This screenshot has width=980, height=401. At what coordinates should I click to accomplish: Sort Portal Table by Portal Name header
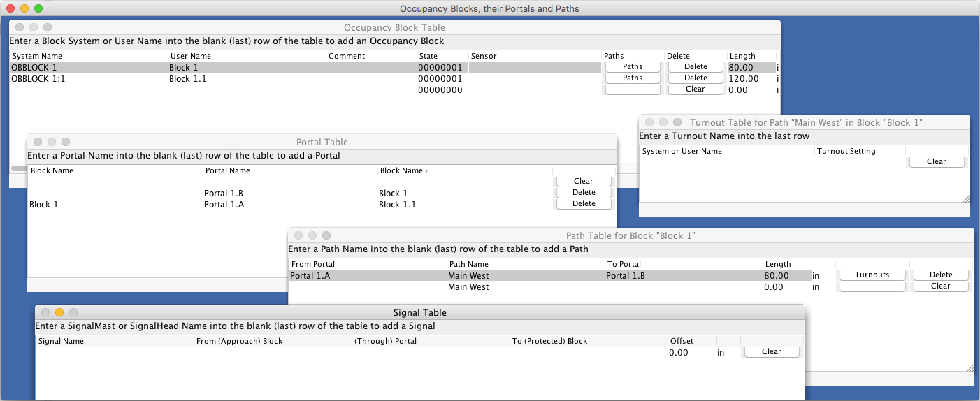coord(289,170)
